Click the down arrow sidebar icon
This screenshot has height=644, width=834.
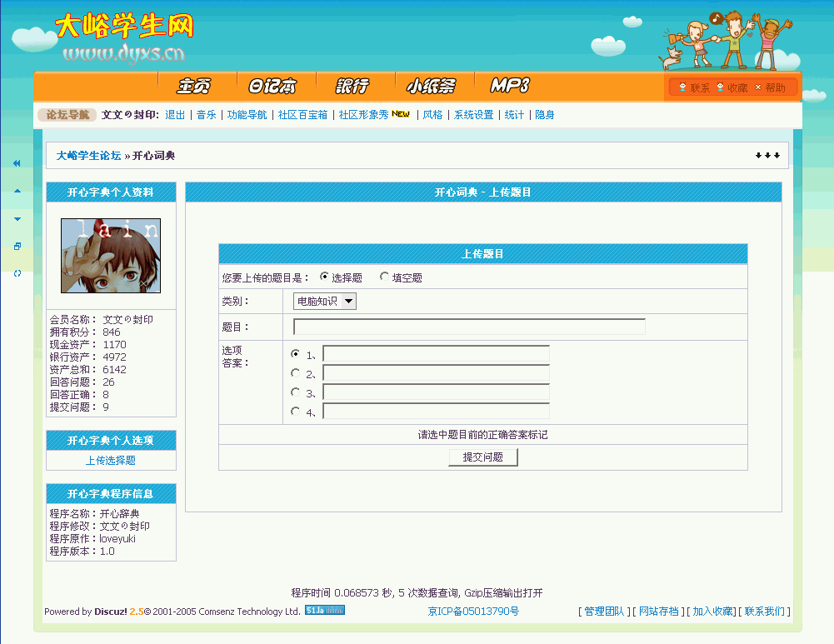tap(17, 218)
